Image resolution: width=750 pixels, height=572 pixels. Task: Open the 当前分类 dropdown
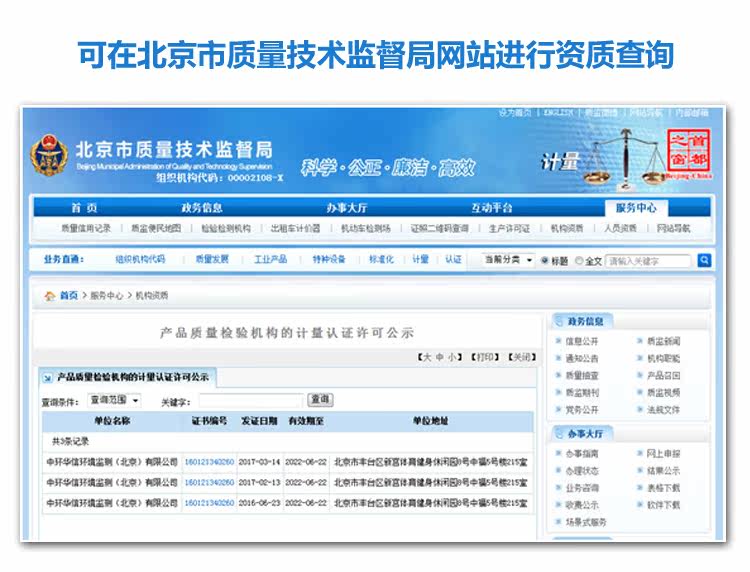click(507, 260)
